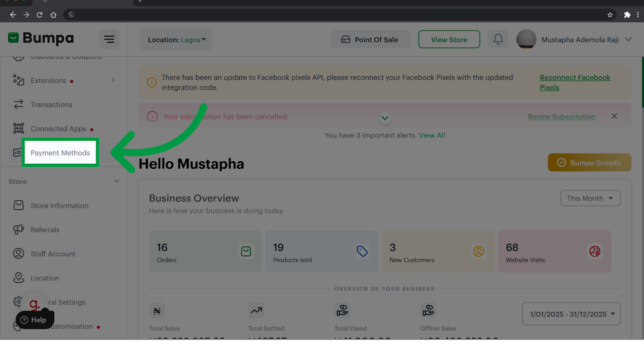Reload the page in browser

tap(39, 15)
